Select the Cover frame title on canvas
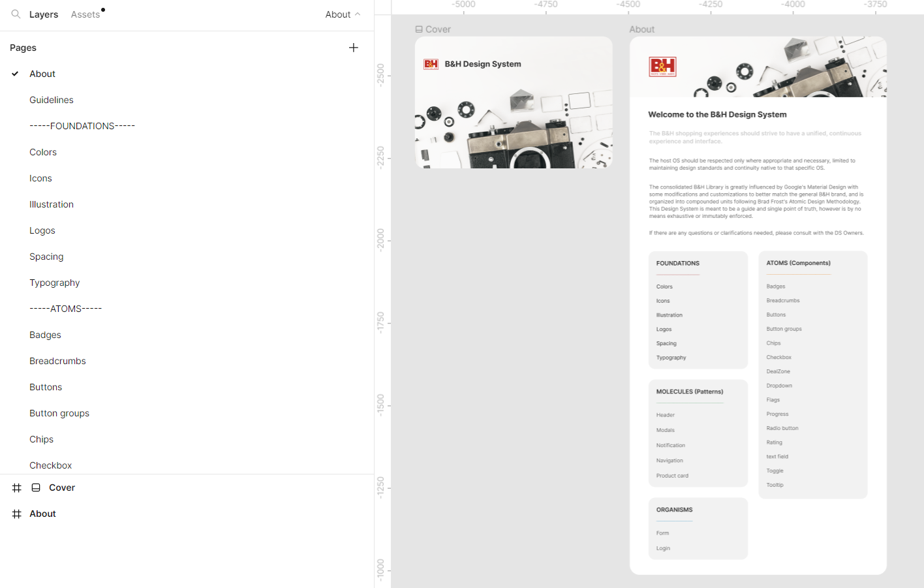This screenshot has width=924, height=588. [438, 29]
